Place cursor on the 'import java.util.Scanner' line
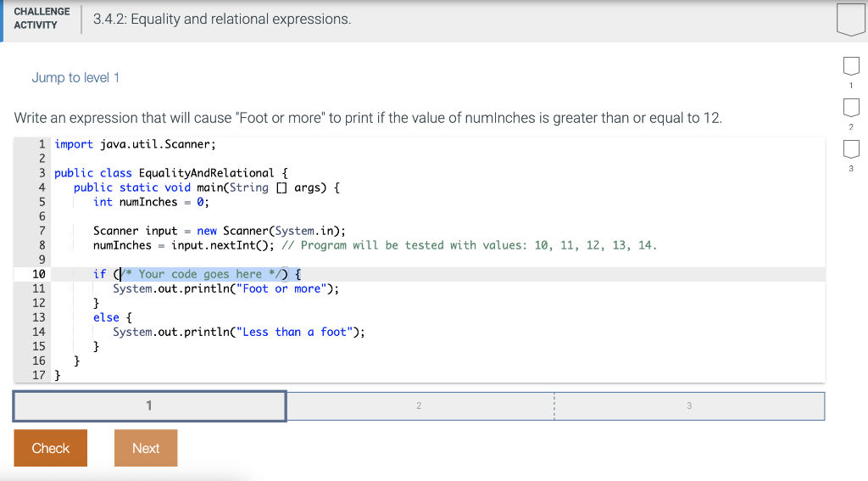This screenshot has height=481, width=868. click(136, 144)
